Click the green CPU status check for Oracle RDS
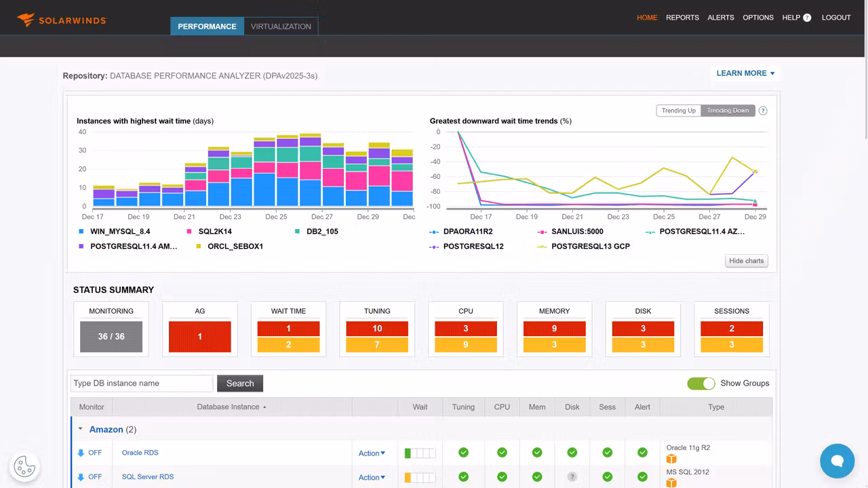The width and height of the screenshot is (868, 488). coord(502,453)
